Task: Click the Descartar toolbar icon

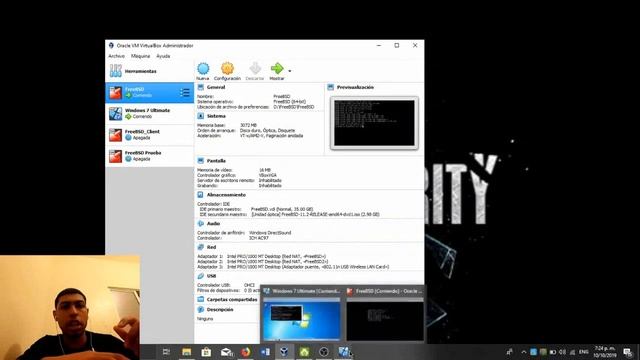Action: (255, 69)
